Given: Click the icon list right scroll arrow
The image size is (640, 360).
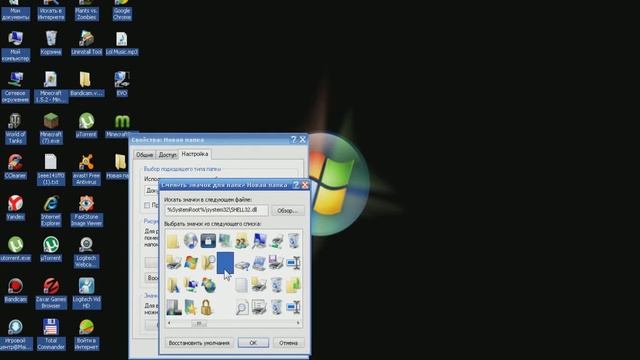Looking at the screenshot, I should click(298, 323).
